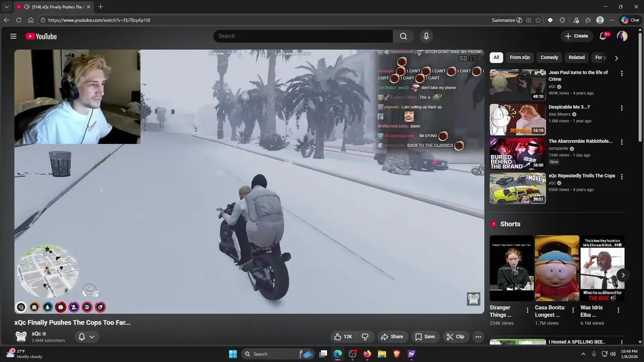
Task: Open 'Despicable Me 3...?' video title
Action: click(x=569, y=107)
